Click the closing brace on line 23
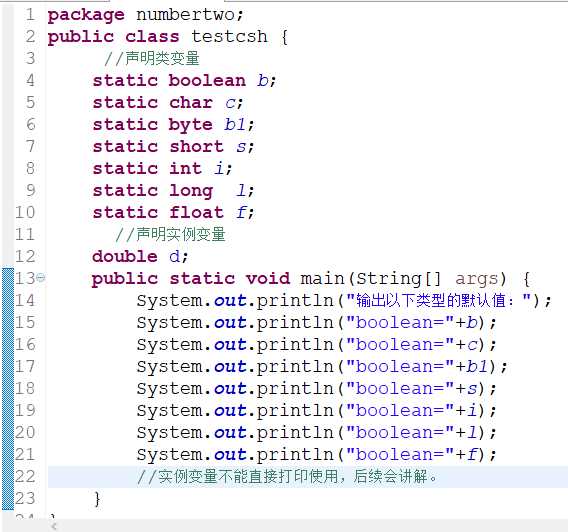The width and height of the screenshot is (568, 532). (x=97, y=499)
